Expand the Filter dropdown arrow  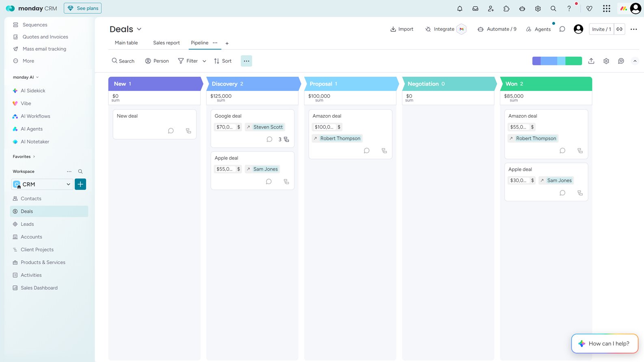(204, 61)
